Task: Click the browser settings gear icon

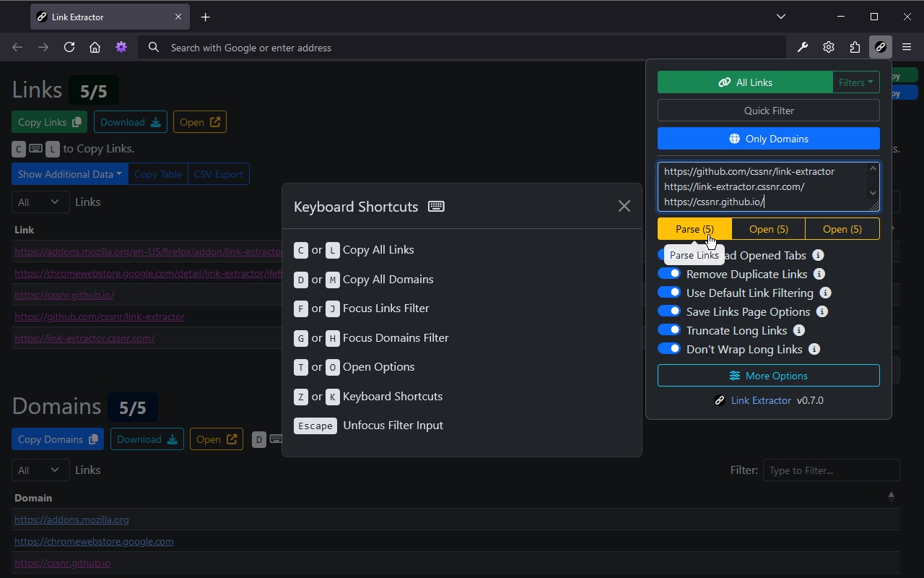Action: [x=829, y=48]
